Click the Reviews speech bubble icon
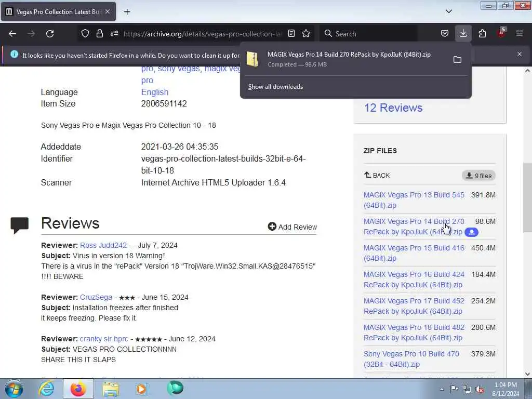The width and height of the screenshot is (532, 399). coord(19,225)
